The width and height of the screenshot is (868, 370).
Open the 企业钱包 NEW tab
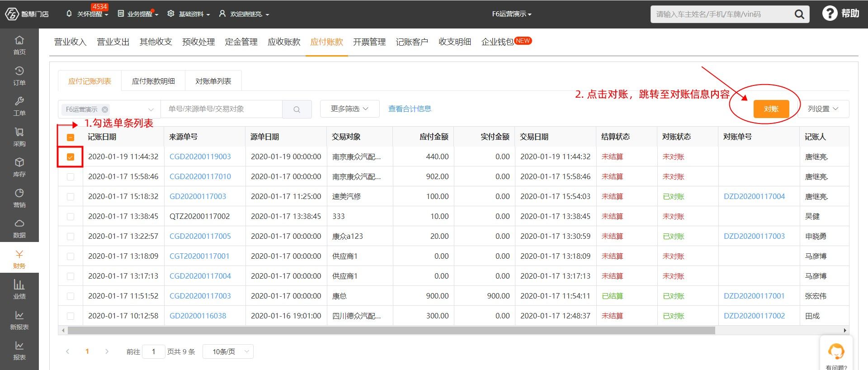pyautogui.click(x=506, y=42)
